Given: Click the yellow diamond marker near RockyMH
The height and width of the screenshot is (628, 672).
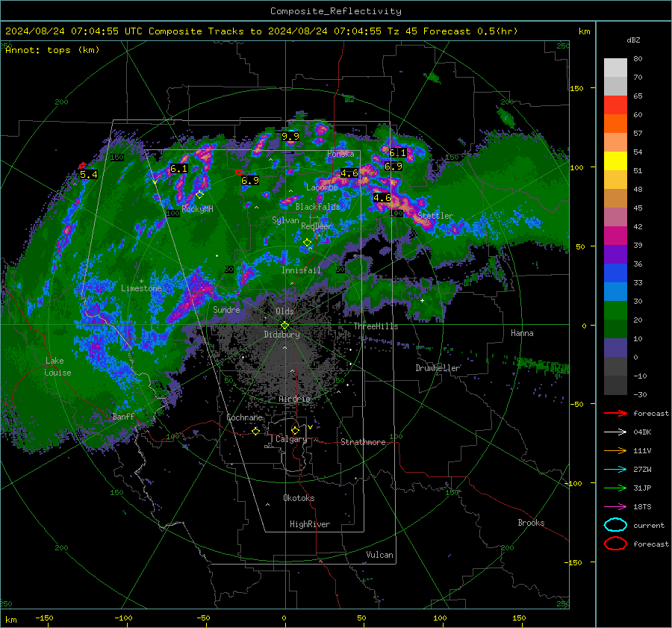Looking at the screenshot, I should 199,195.
